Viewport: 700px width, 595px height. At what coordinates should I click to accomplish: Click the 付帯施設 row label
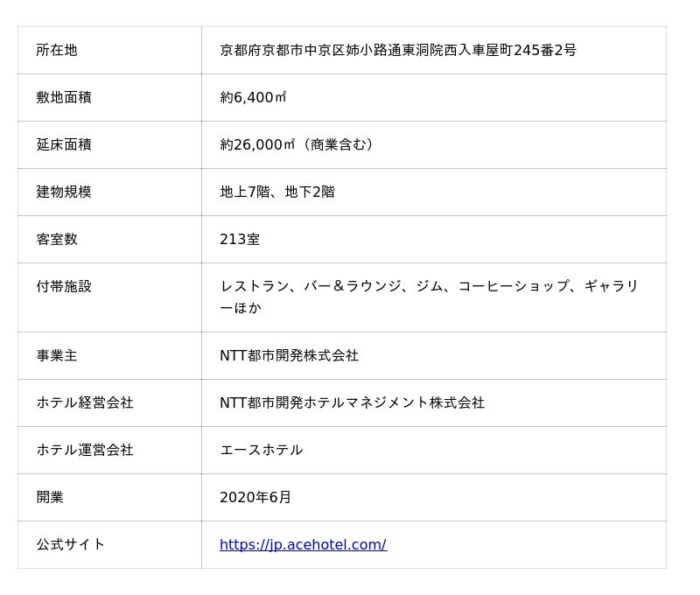click(x=64, y=286)
